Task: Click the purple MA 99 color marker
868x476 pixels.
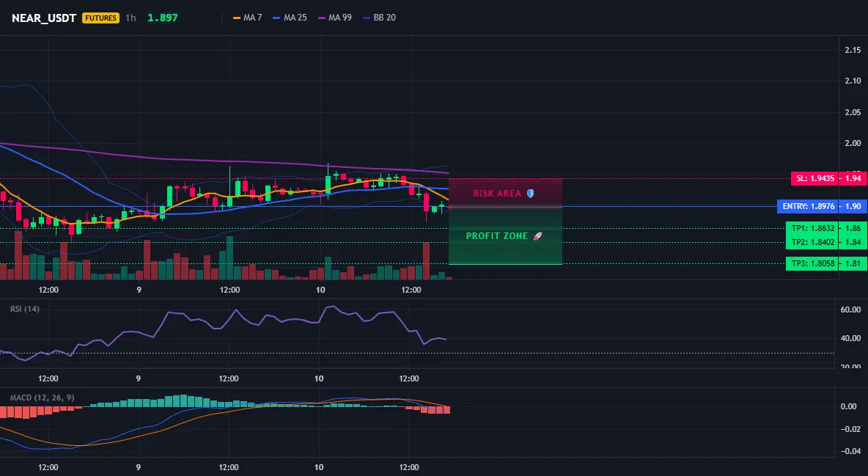Action: pos(322,18)
